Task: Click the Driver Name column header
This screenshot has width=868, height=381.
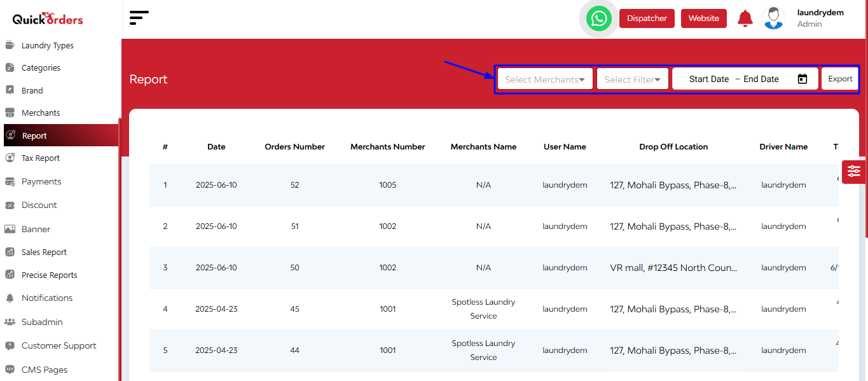Action: click(783, 147)
